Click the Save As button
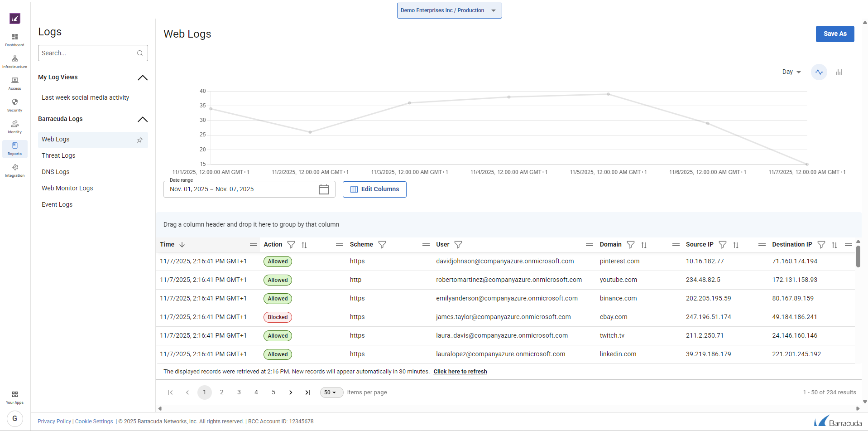Viewport: 868px width, 431px height. 834,34
